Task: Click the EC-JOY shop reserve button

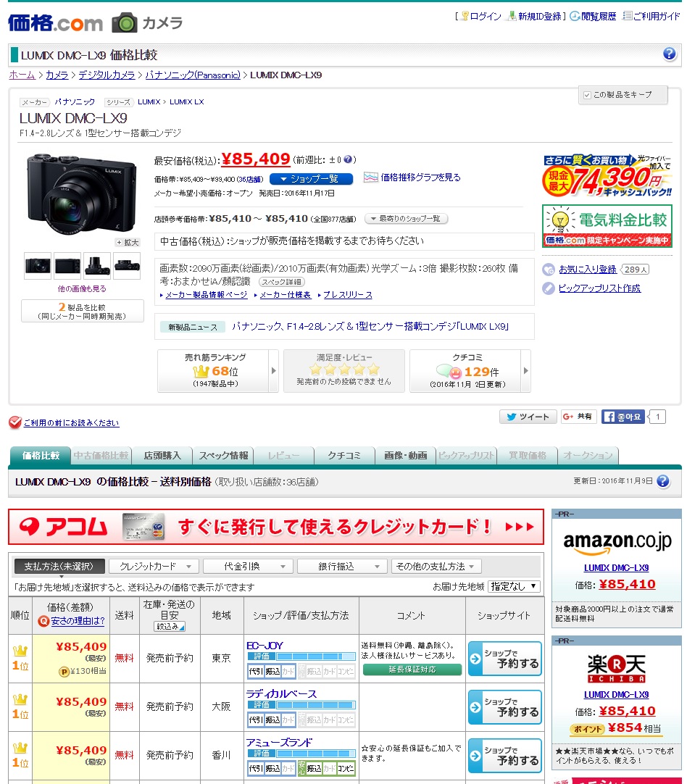Action: [504, 659]
